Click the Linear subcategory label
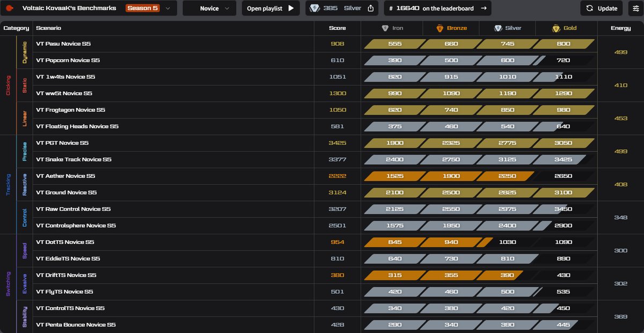Screen dimensions: 644x333 pos(25,118)
